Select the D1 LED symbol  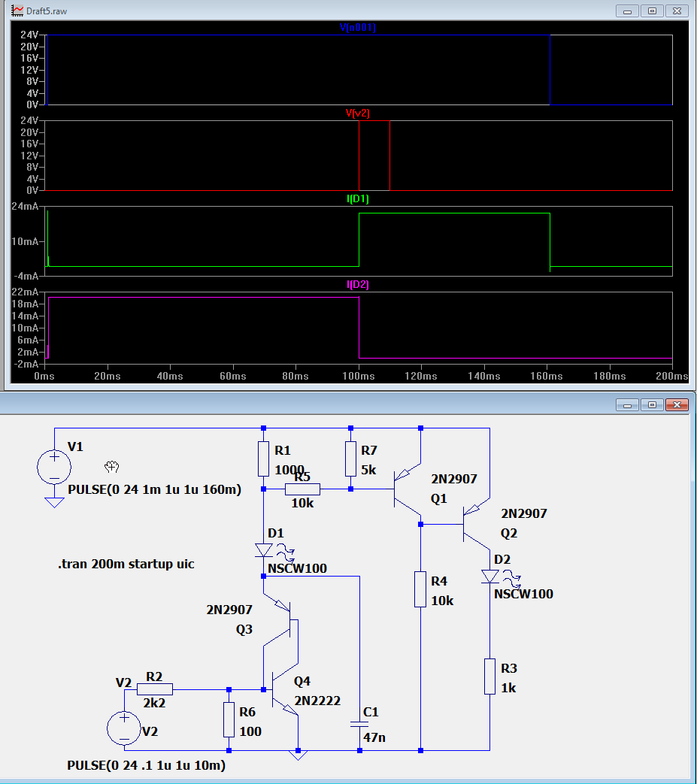[264, 550]
